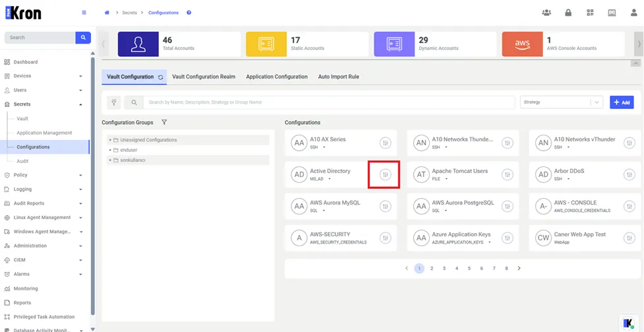Switch to Auto Import Rule tab

point(338,77)
